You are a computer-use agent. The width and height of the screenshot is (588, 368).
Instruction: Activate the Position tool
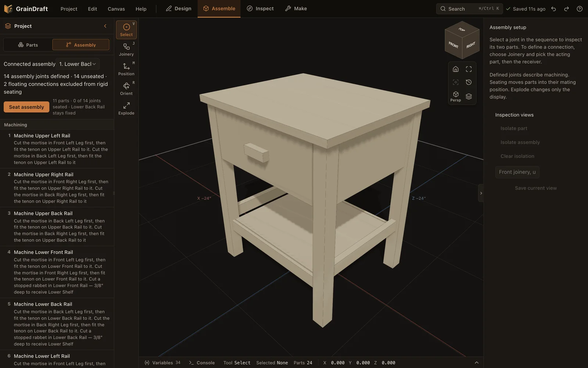126,69
